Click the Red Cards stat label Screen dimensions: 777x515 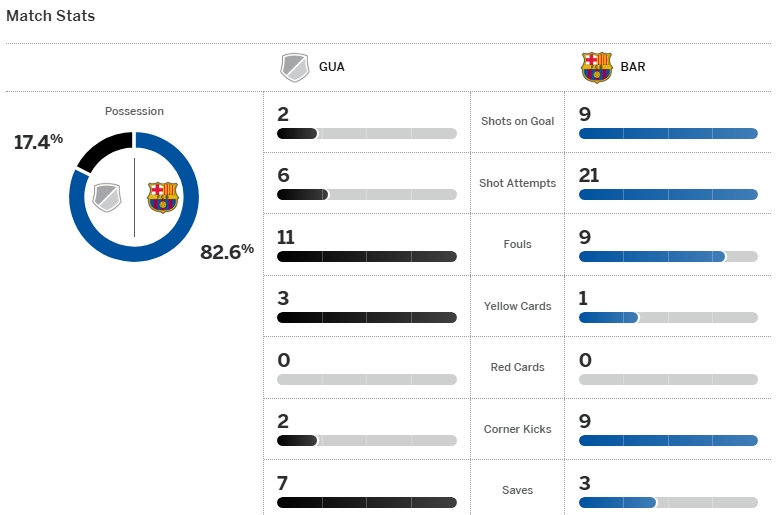coord(517,367)
